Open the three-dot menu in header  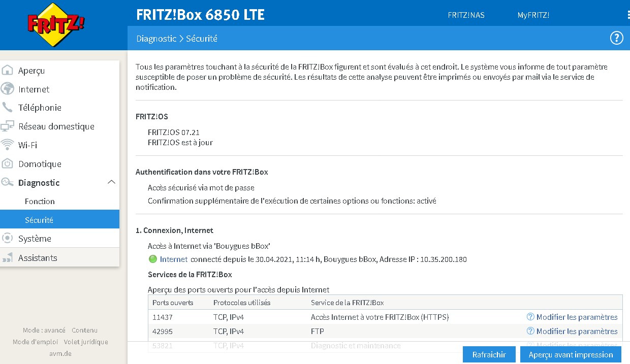coord(628,15)
